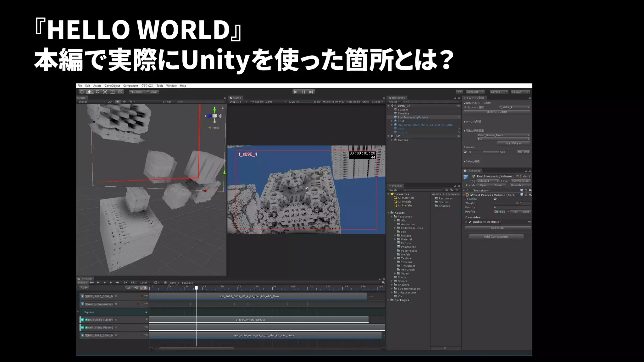Select the combined Transform tool
The image size is (644, 362).
tap(120, 92)
